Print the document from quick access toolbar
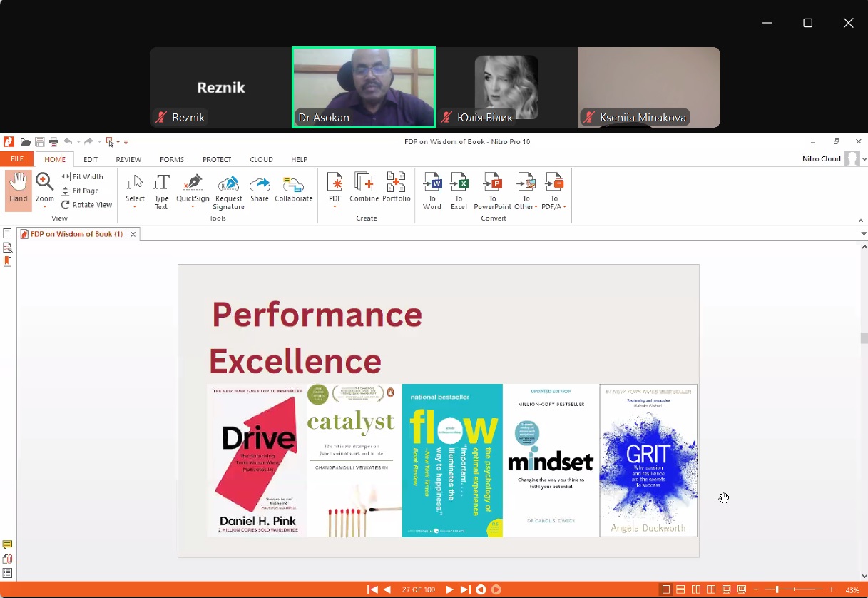Screen dimensions: 868x598 point(53,142)
